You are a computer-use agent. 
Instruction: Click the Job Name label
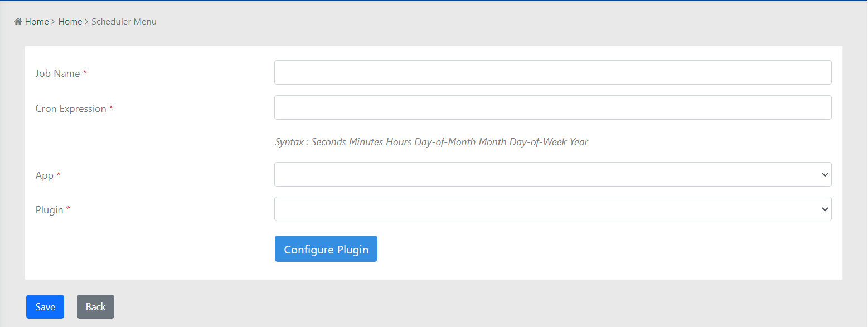57,74
